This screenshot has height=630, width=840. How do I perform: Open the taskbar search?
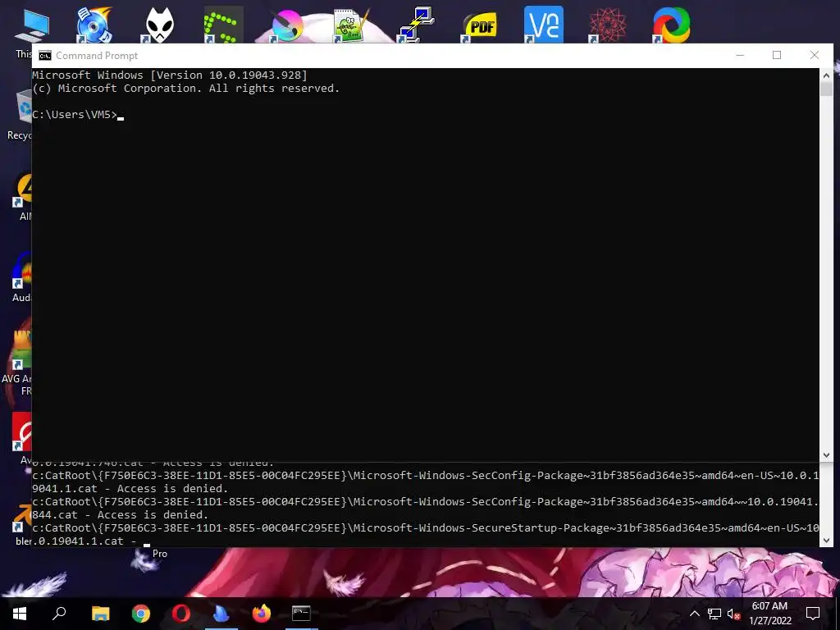pos(59,613)
